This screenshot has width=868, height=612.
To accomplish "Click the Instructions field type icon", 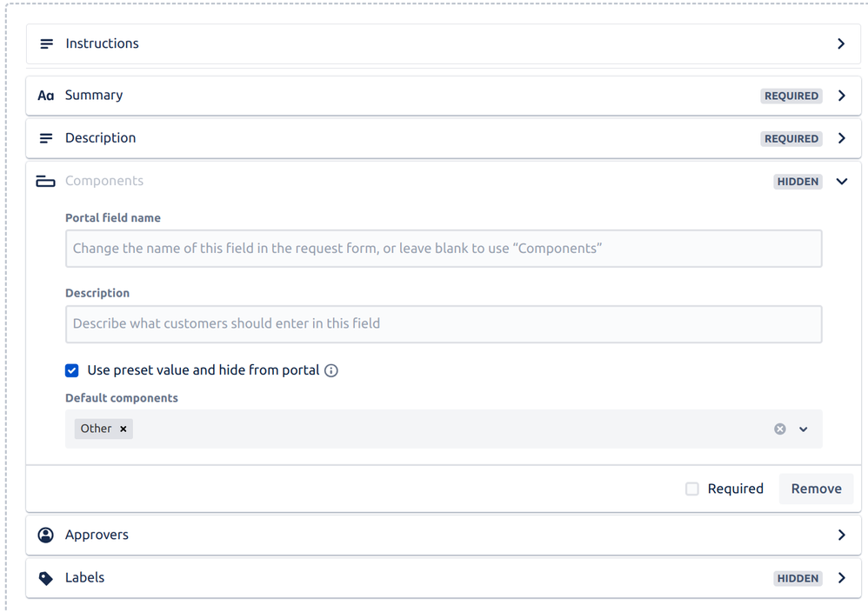I will tap(45, 43).
